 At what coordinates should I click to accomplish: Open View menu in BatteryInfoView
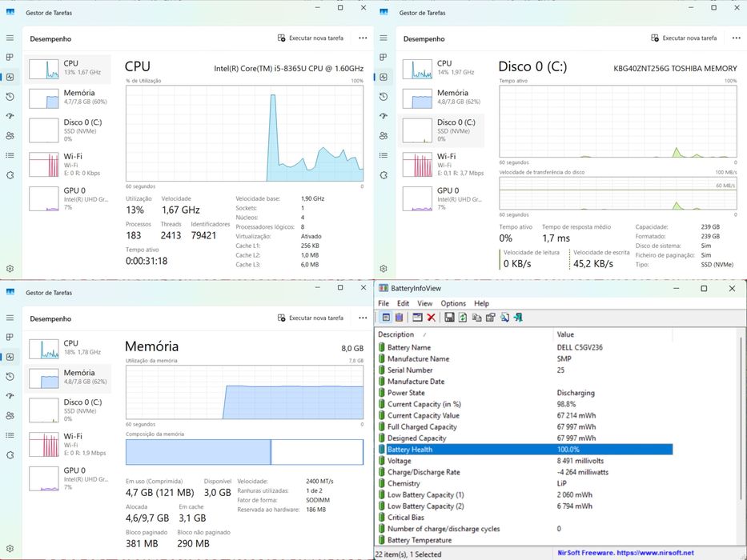coord(425,303)
